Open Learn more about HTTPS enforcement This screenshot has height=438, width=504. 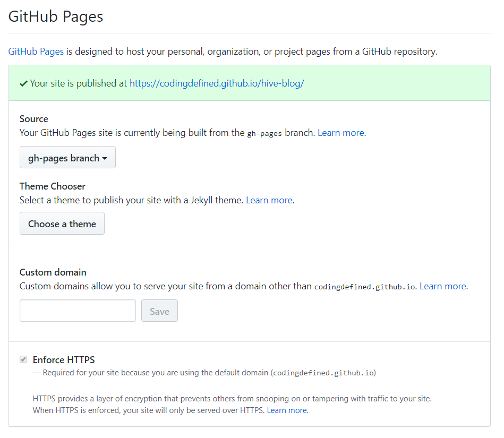point(287,410)
